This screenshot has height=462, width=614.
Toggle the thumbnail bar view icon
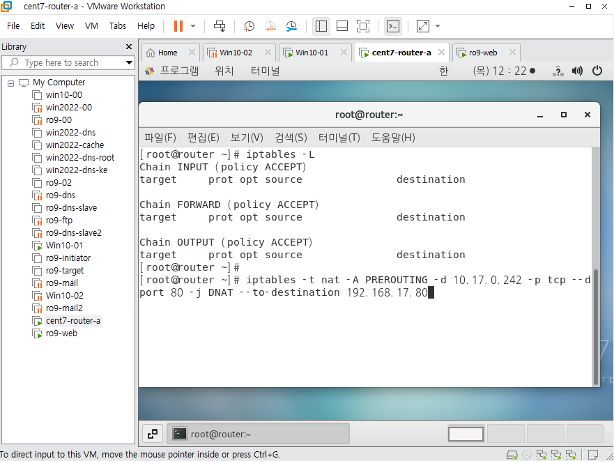click(342, 26)
